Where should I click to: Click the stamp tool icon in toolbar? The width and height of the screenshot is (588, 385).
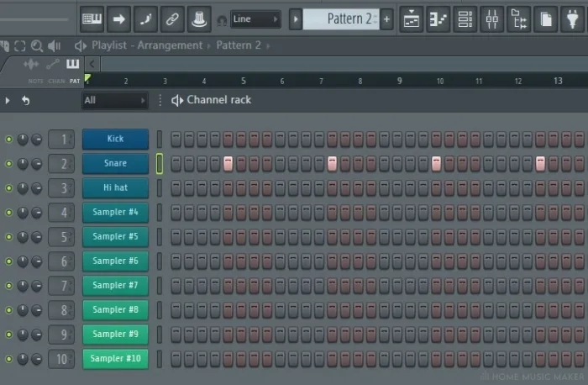(x=199, y=18)
